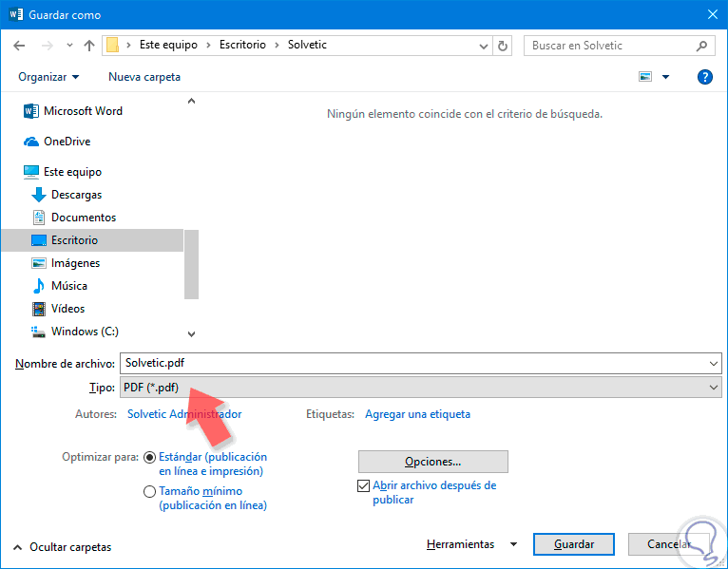Image resolution: width=728 pixels, height=569 pixels.
Task: Select the Microsoft Word icon in sidebar
Action: coord(30,111)
